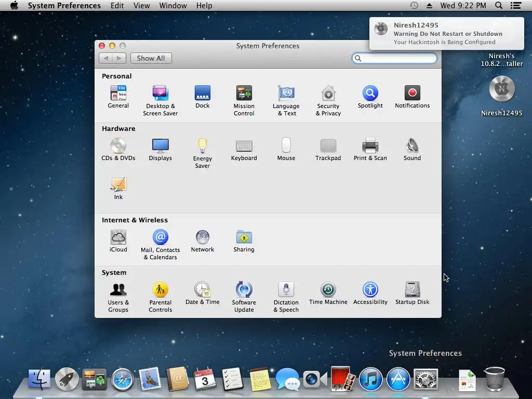532x399 pixels.
Task: Open Desktop & Screen Saver preferences
Action: pyautogui.click(x=160, y=101)
